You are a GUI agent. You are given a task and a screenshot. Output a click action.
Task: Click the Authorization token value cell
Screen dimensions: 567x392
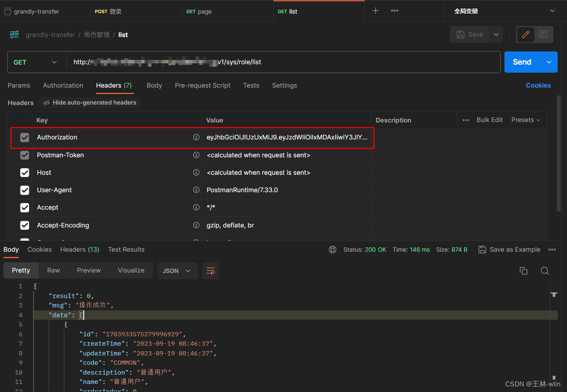(x=287, y=137)
